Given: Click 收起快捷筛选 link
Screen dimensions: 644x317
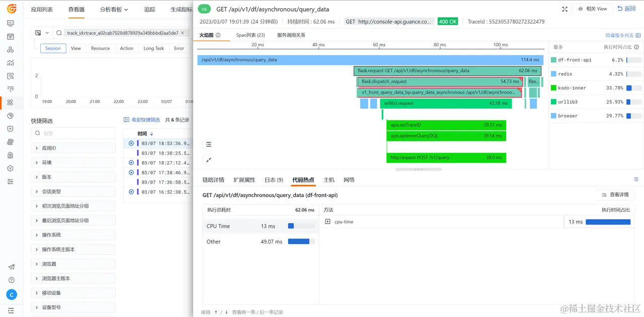Looking at the screenshot, I should [142, 120].
